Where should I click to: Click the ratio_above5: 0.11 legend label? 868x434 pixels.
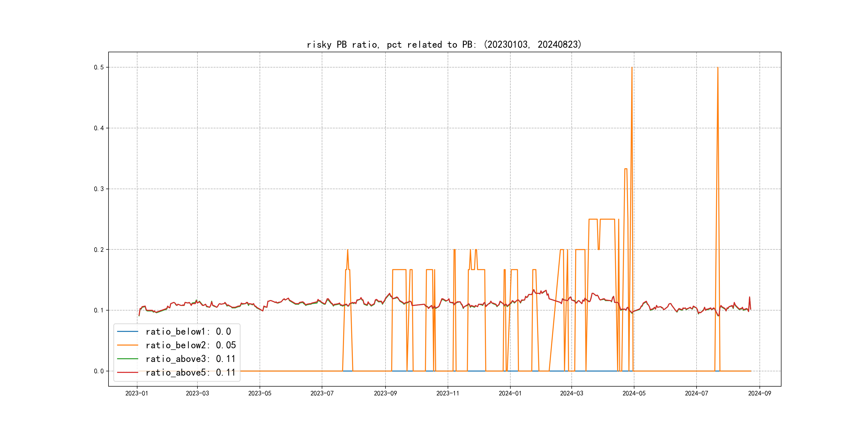tap(190, 372)
